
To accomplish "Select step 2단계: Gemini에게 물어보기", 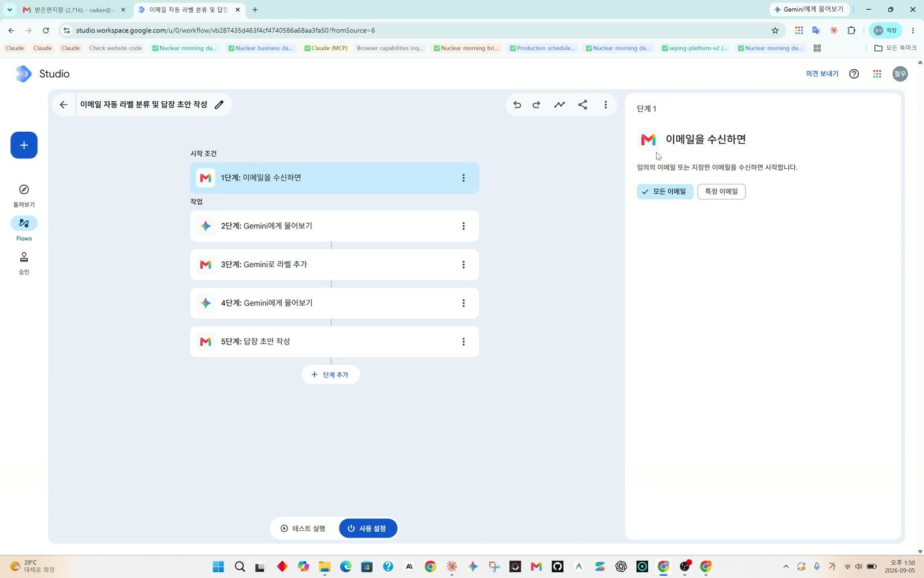I will point(334,226).
